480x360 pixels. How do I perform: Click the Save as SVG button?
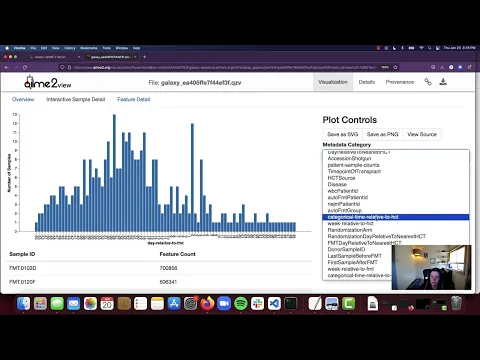point(343,134)
